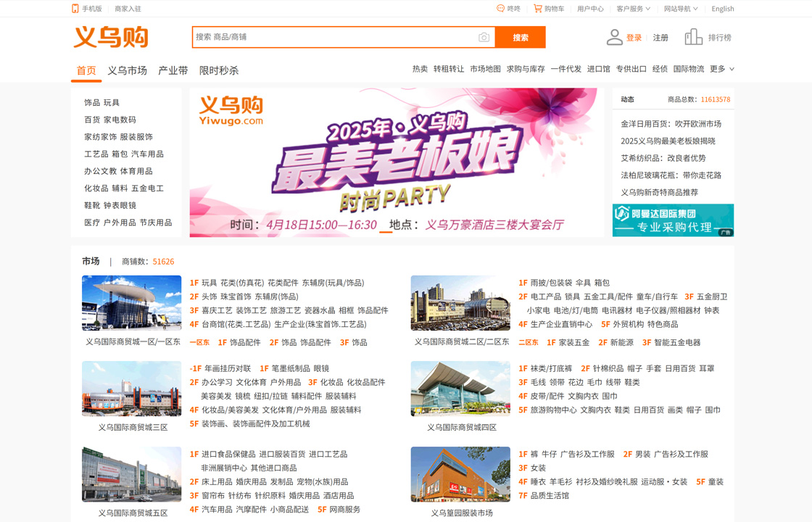
Task: Click the shop count 51626
Action: tap(164, 262)
